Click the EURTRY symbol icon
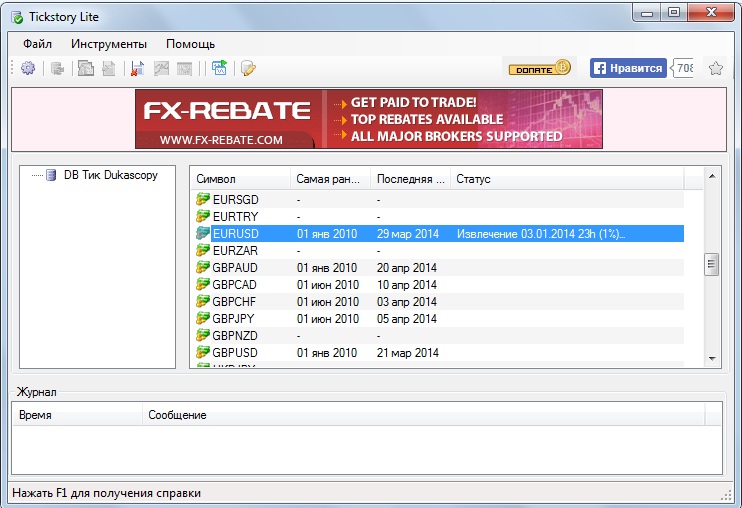 tap(203, 216)
